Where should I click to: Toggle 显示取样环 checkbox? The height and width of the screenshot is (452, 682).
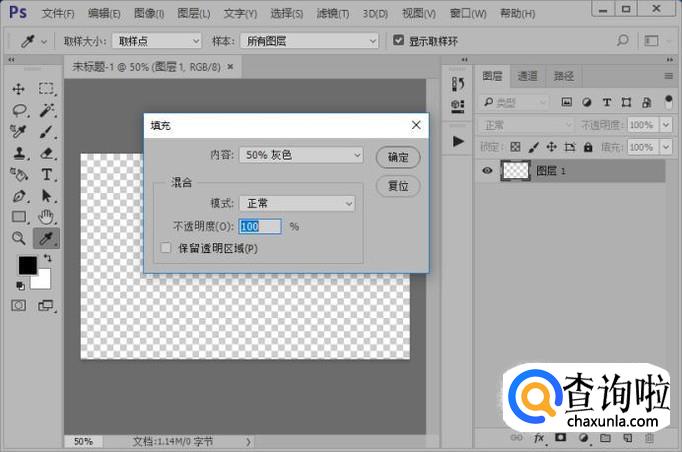[398, 40]
